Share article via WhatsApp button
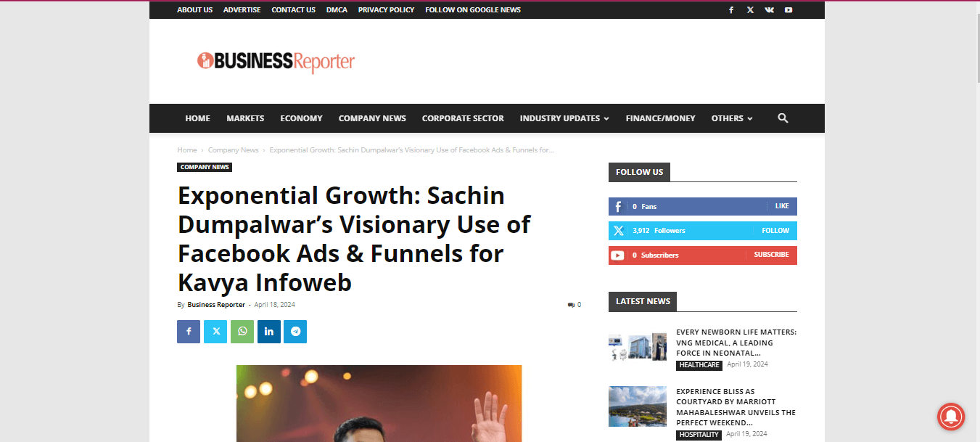This screenshot has width=980, height=442. click(x=242, y=332)
